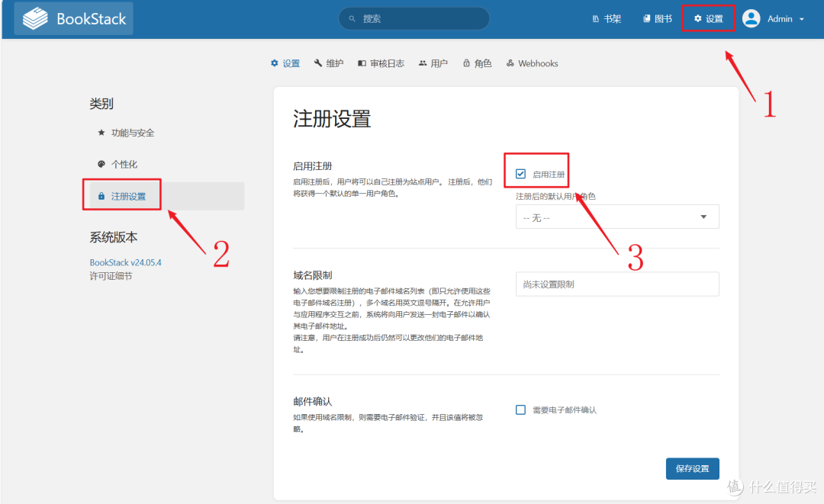Go to 图书 books in the header

click(658, 19)
